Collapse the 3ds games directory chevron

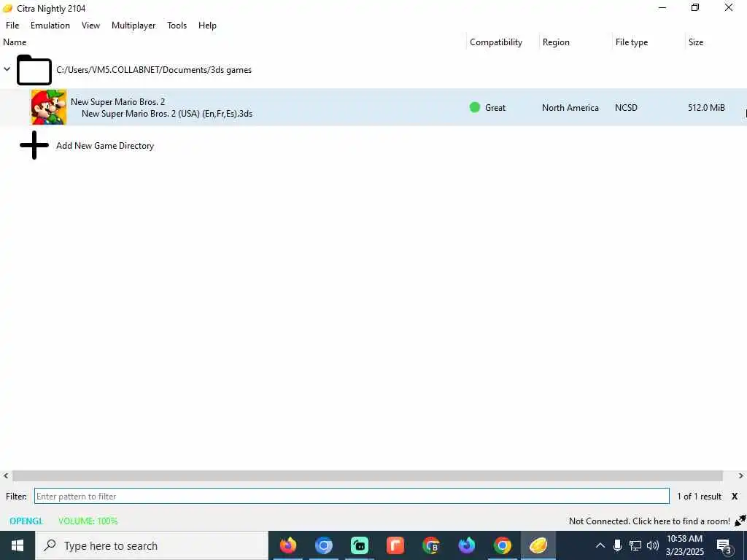coord(7,69)
